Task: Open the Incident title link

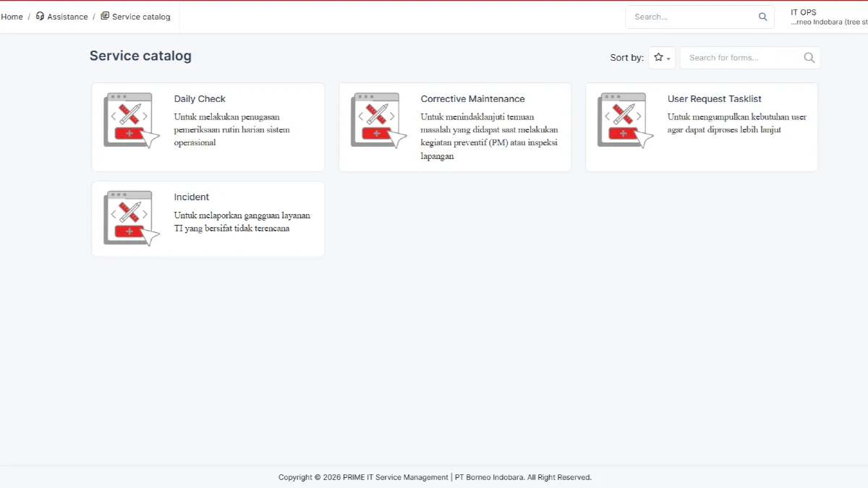Action: (192, 197)
